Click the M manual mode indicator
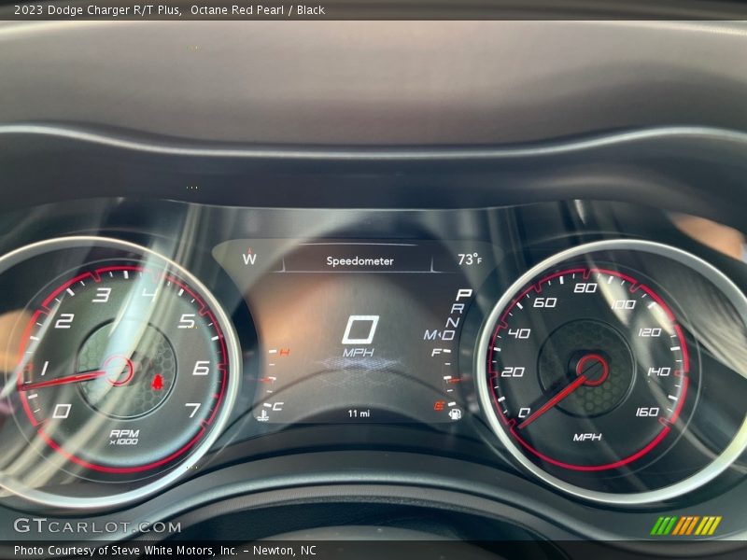Screen dimensions: 747x560 tap(430, 334)
